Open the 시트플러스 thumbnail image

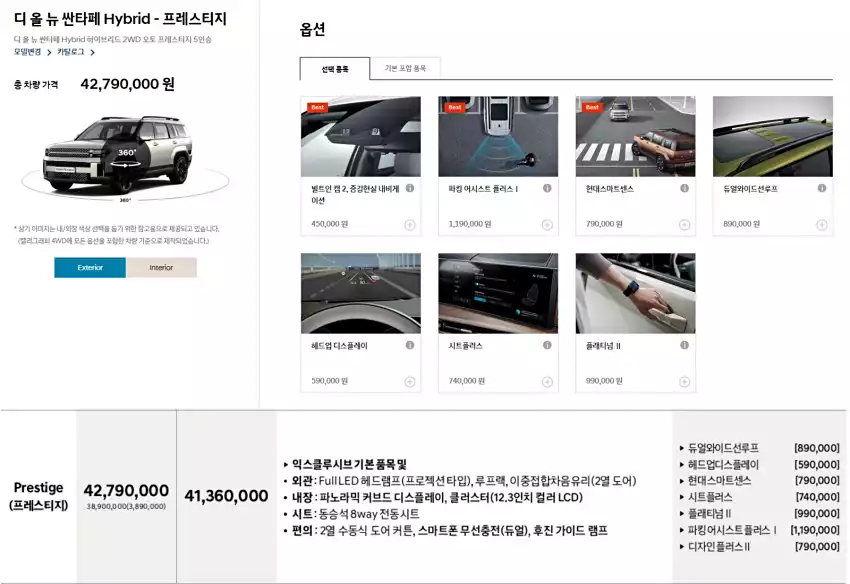click(x=498, y=293)
